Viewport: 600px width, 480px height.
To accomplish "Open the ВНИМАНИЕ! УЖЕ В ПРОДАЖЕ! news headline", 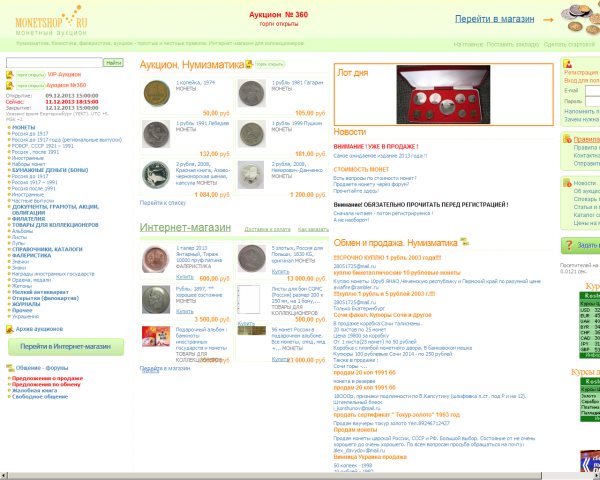I will [x=376, y=147].
